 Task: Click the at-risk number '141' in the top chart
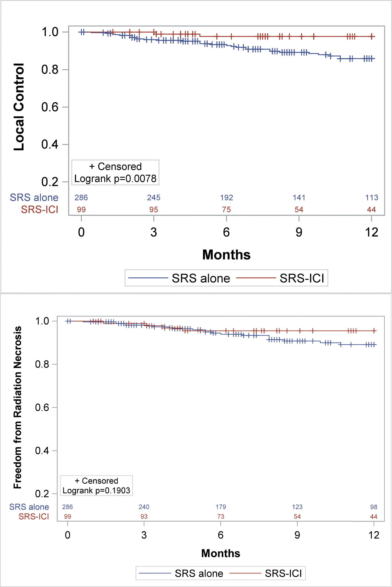(299, 198)
